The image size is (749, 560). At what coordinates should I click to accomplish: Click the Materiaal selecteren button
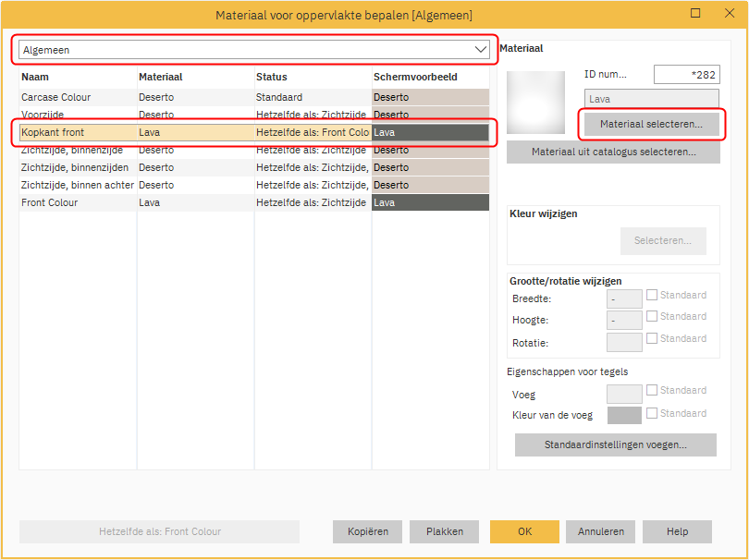pos(650,124)
